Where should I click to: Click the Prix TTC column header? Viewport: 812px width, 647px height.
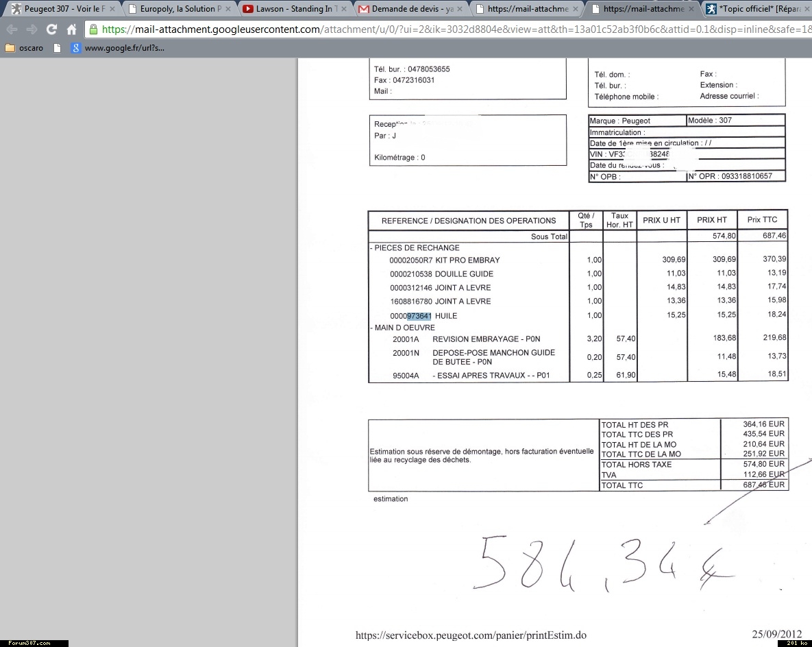762,219
